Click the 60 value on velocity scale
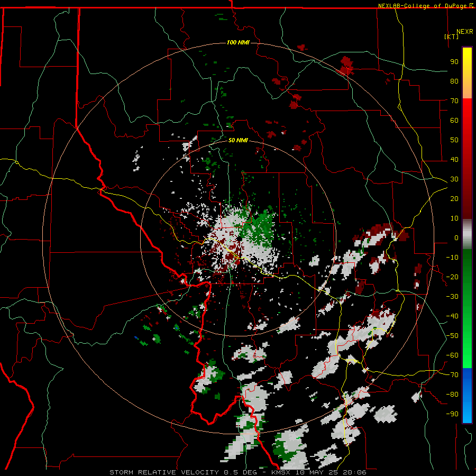This screenshot has width=476, height=476. tap(454, 120)
